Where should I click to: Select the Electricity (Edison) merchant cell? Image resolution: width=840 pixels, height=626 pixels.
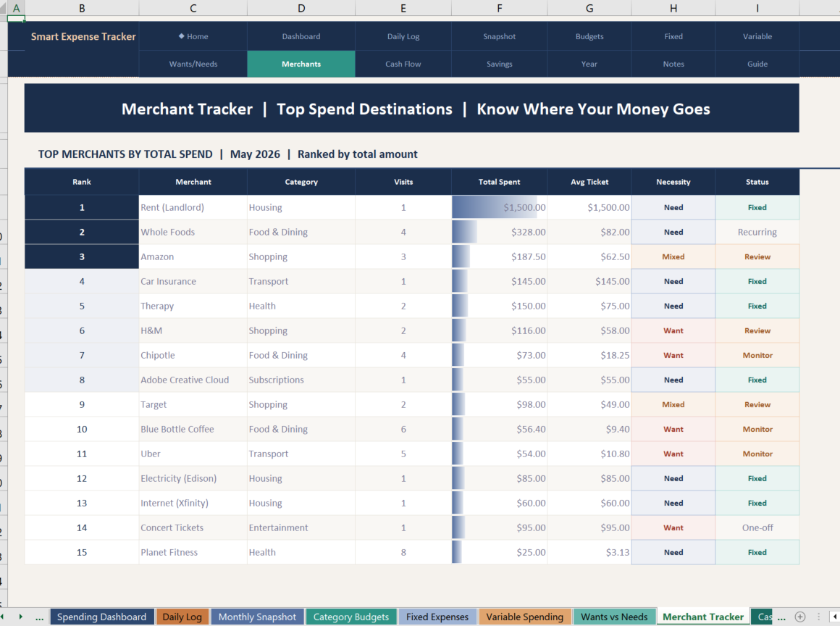click(193, 479)
